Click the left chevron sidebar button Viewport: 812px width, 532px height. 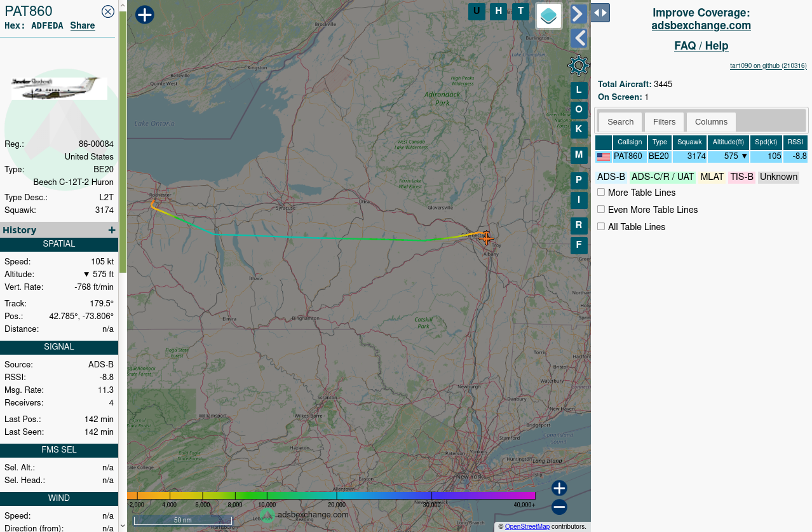(579, 39)
